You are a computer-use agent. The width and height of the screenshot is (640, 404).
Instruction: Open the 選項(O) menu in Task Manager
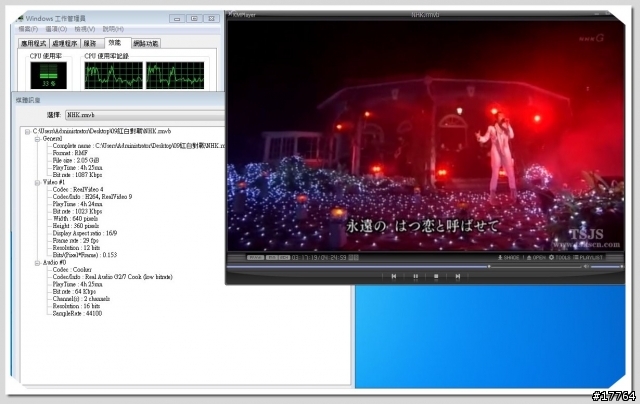coord(56,29)
